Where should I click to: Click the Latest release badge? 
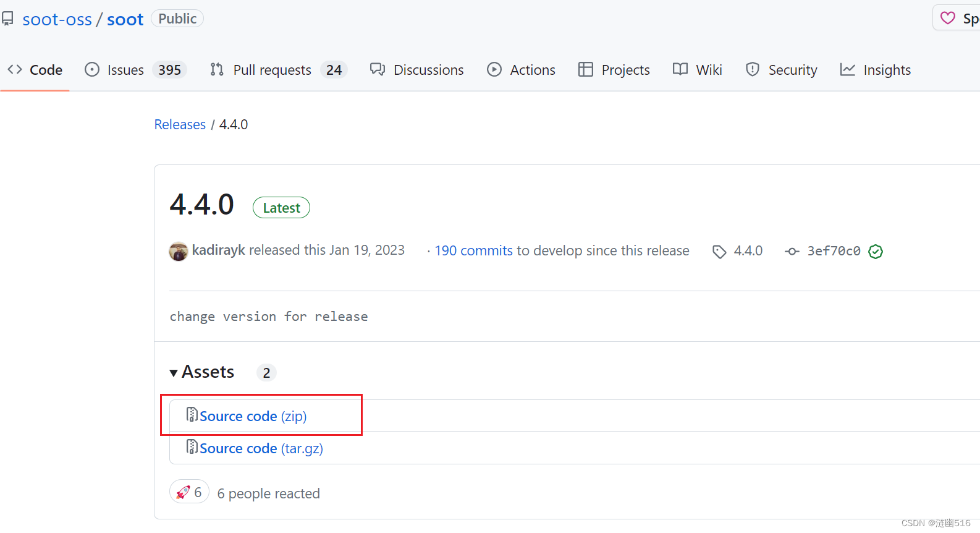281,208
